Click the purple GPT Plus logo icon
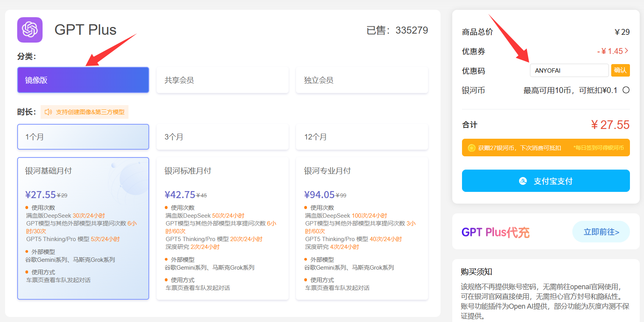Viewport: 644px width, 322px height. (x=30, y=30)
